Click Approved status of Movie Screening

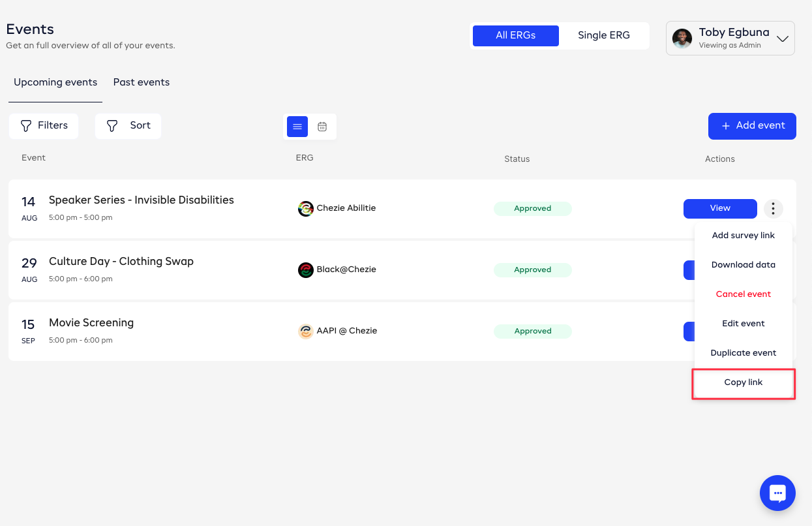click(x=533, y=332)
